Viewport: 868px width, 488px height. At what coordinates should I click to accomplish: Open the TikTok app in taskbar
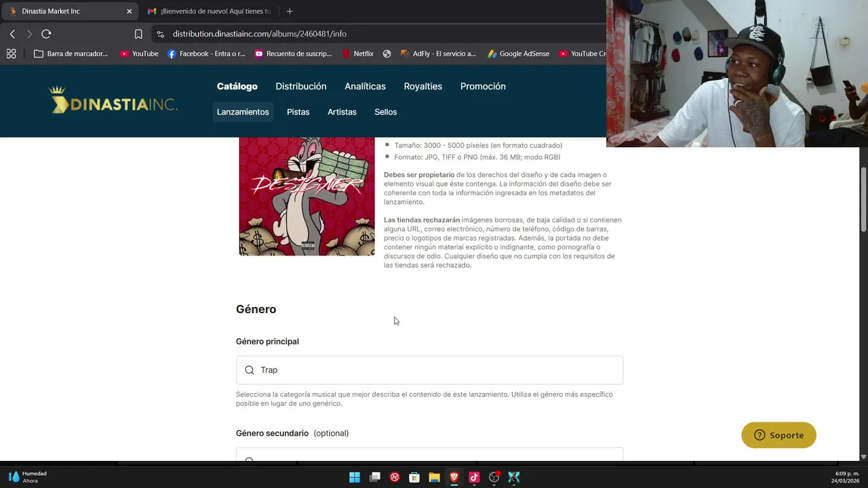(x=474, y=477)
